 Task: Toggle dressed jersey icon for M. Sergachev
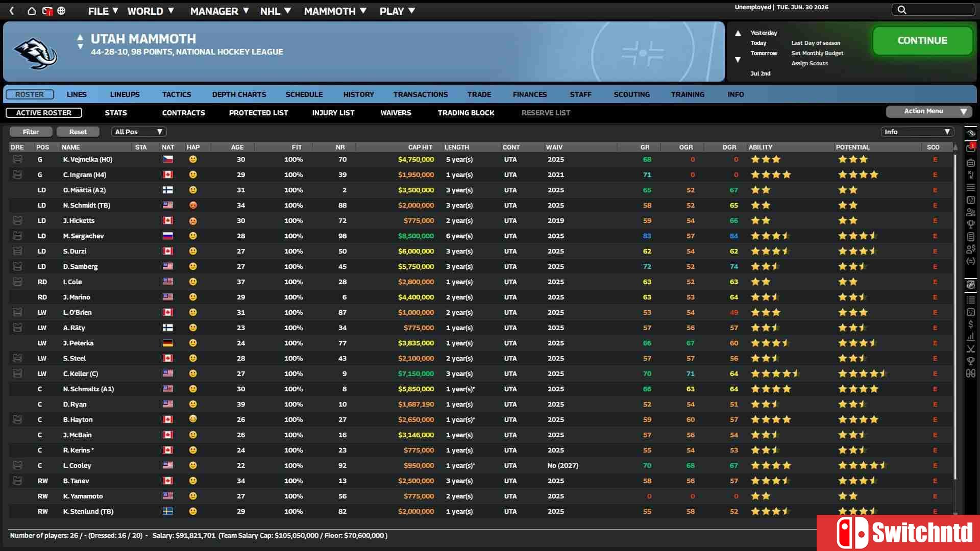pos(17,236)
